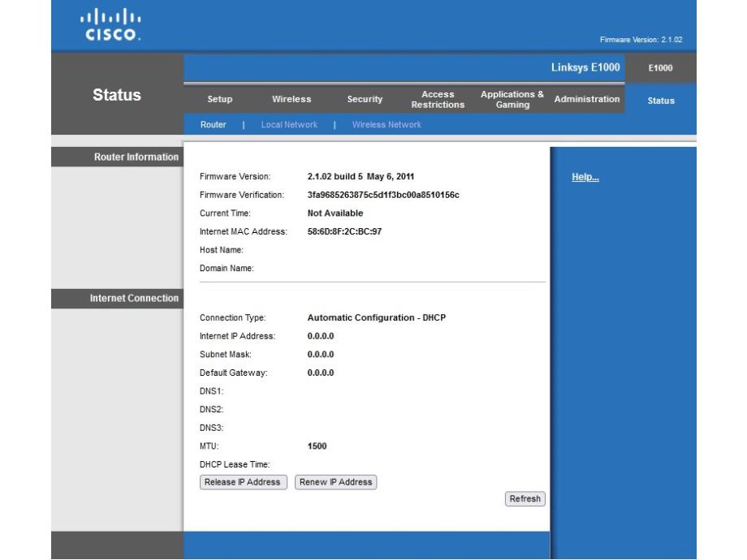The width and height of the screenshot is (747, 560).
Task: Click the Status tab
Action: tap(660, 101)
